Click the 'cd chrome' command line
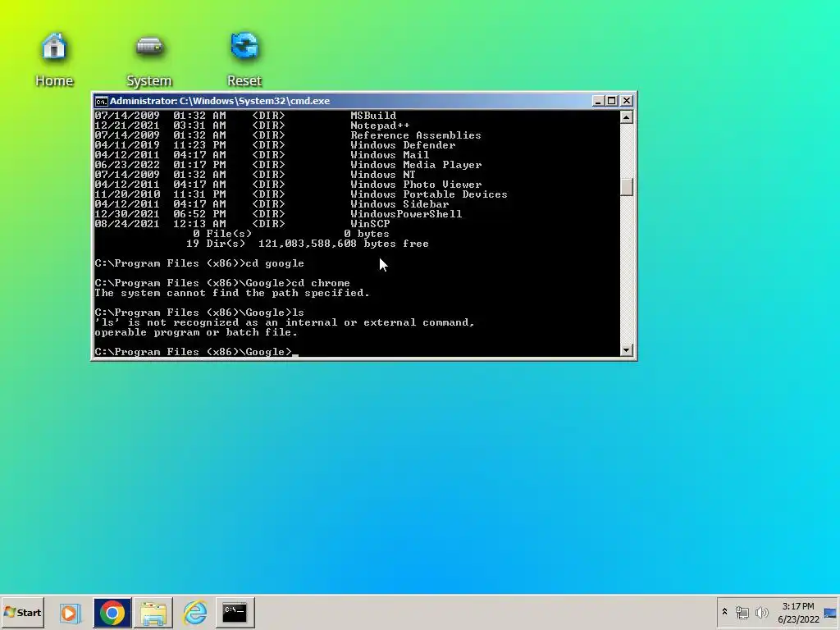Screen dimensions: 840x630 click(222, 283)
